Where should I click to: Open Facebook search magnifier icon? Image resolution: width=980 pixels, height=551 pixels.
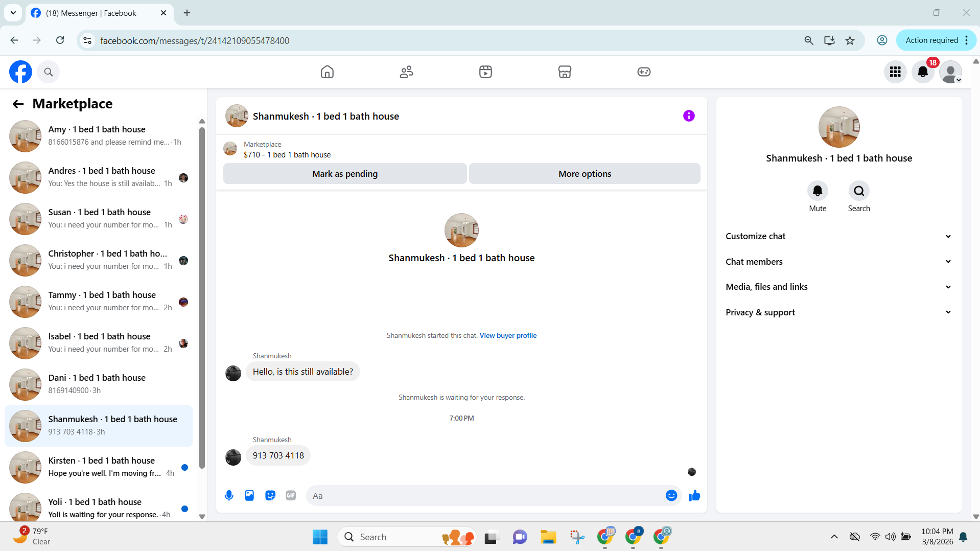(x=49, y=72)
